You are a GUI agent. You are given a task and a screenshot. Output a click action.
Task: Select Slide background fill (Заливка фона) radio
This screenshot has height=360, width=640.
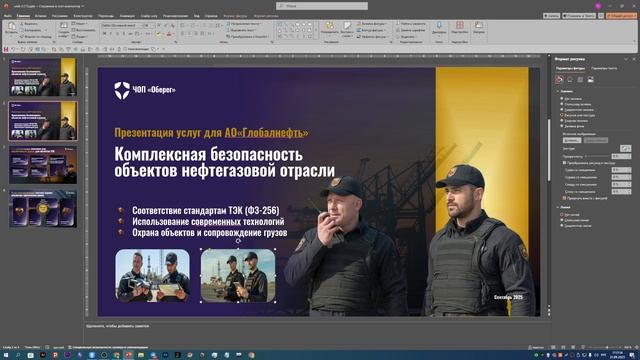click(562, 126)
